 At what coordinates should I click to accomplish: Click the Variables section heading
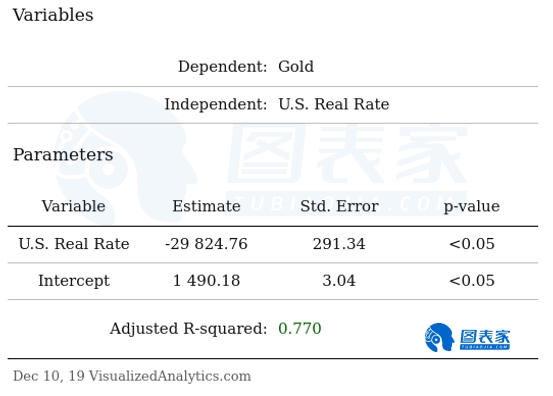[x=53, y=15]
